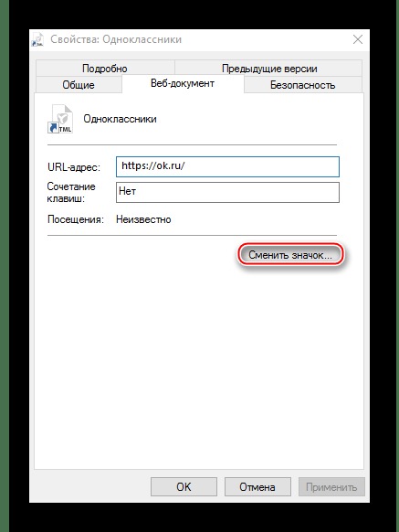Image resolution: width=399 pixels, height=532 pixels.
Task: Cancel with the Отмена button
Action: pyautogui.click(x=257, y=487)
